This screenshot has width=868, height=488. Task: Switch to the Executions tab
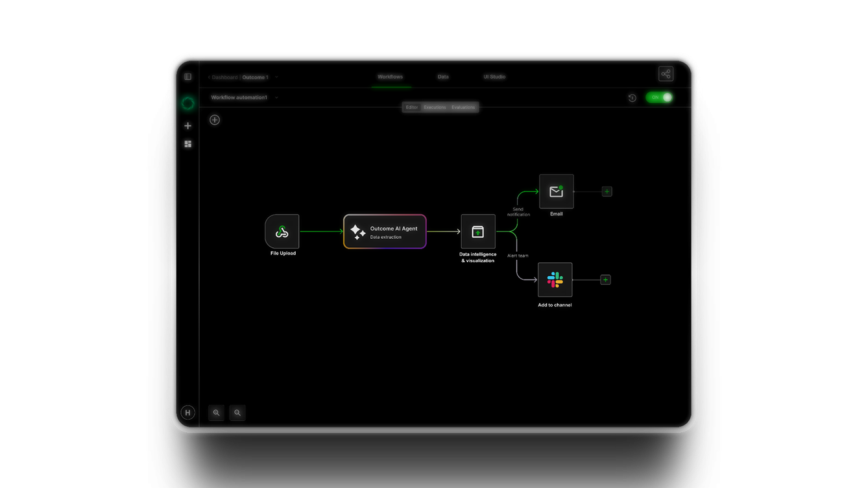(435, 107)
